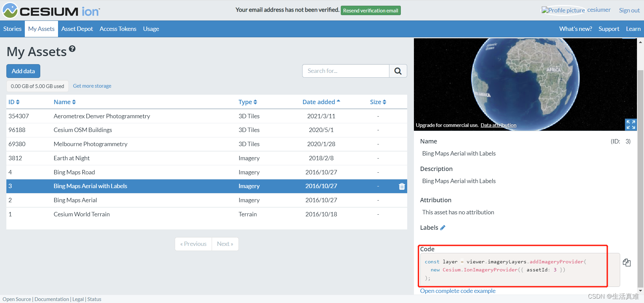Open the Data attribution link
This screenshot has height=303, width=644.
pos(498,125)
